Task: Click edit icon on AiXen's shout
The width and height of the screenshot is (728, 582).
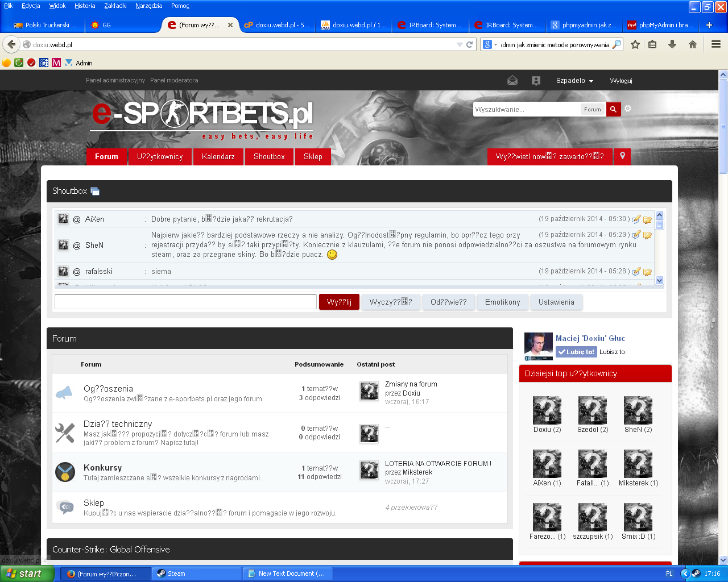Action: tap(636, 219)
